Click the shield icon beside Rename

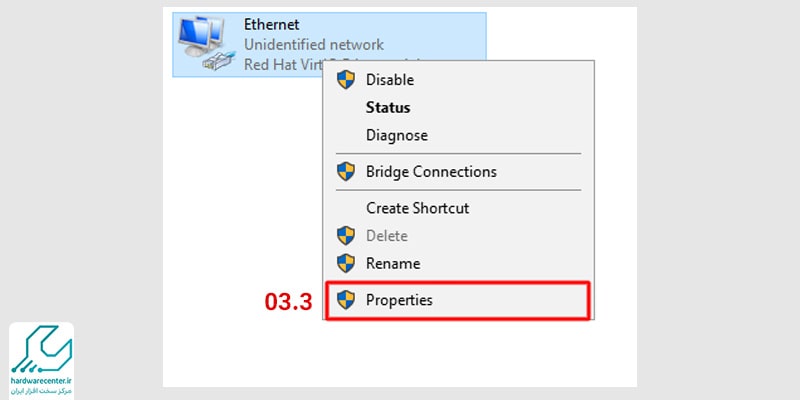[x=346, y=264]
